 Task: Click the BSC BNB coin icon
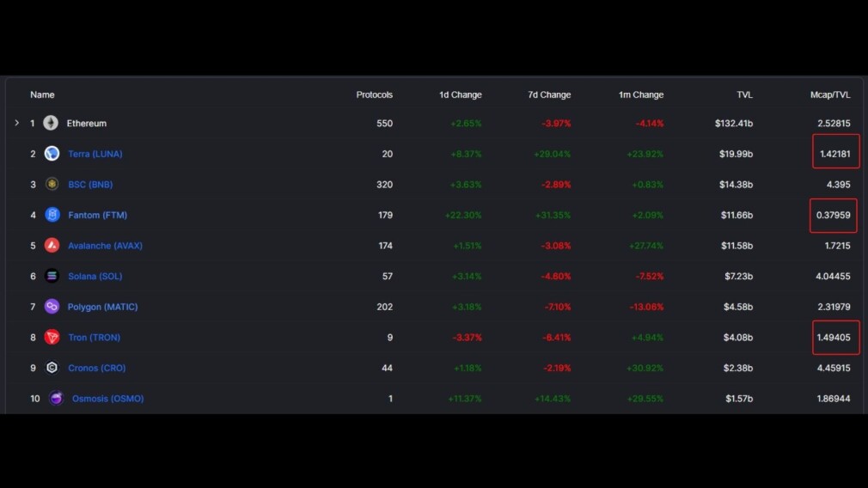pos(52,184)
